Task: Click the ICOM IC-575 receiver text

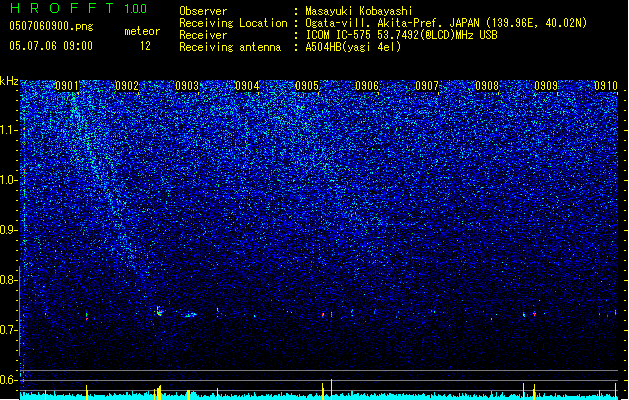Action: click(x=401, y=35)
